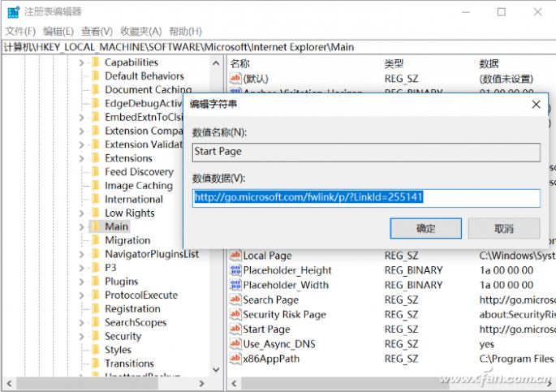Click the (默认) string value icon
The height and width of the screenshot is (392, 556).
(235, 79)
